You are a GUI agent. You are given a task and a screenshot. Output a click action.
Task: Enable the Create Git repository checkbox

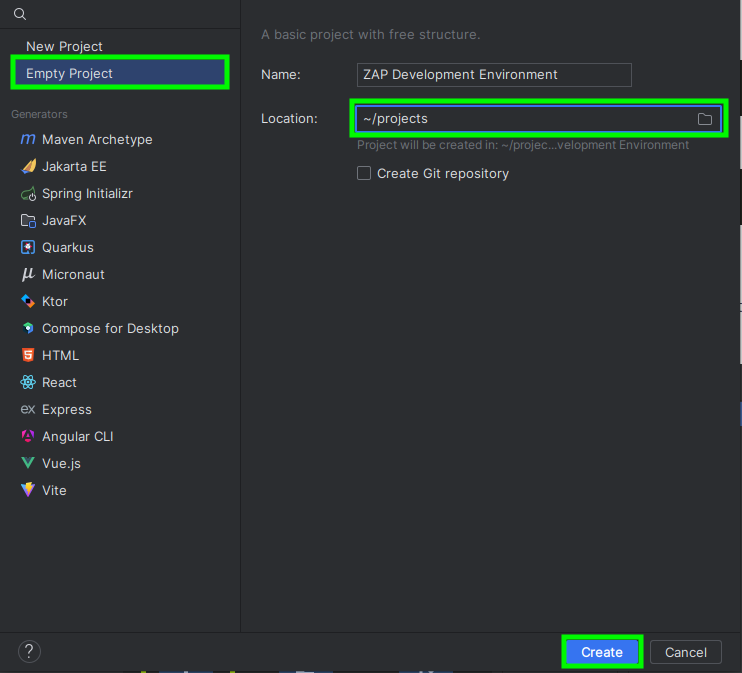click(364, 173)
